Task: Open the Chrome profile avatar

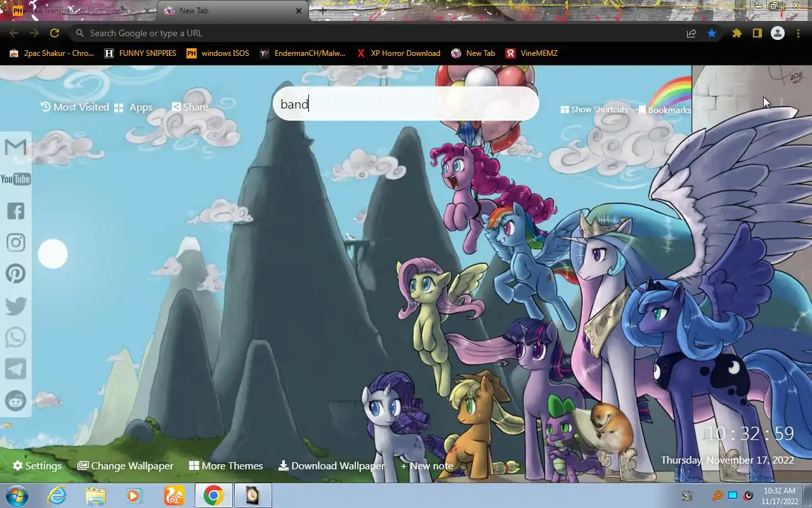Action: point(778,33)
